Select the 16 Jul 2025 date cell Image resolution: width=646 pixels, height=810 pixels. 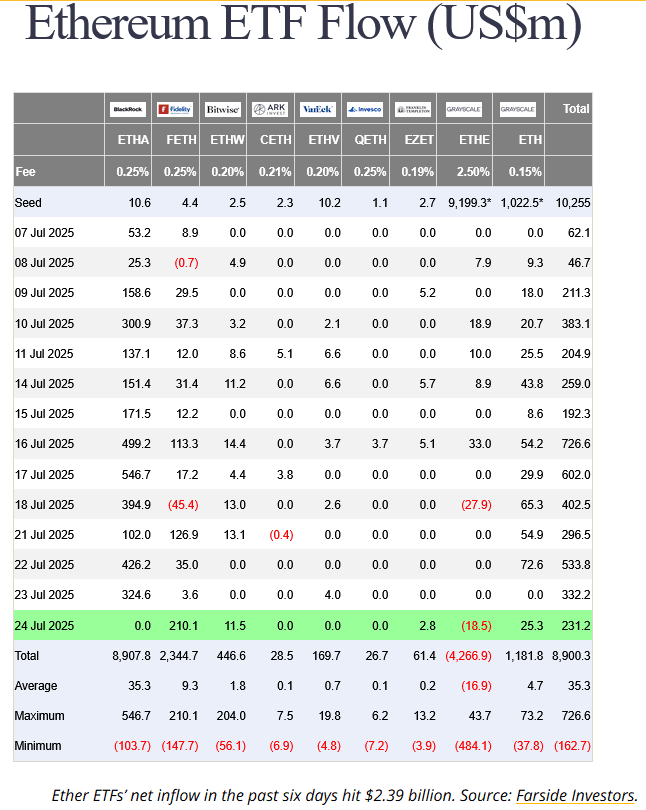(x=44, y=444)
